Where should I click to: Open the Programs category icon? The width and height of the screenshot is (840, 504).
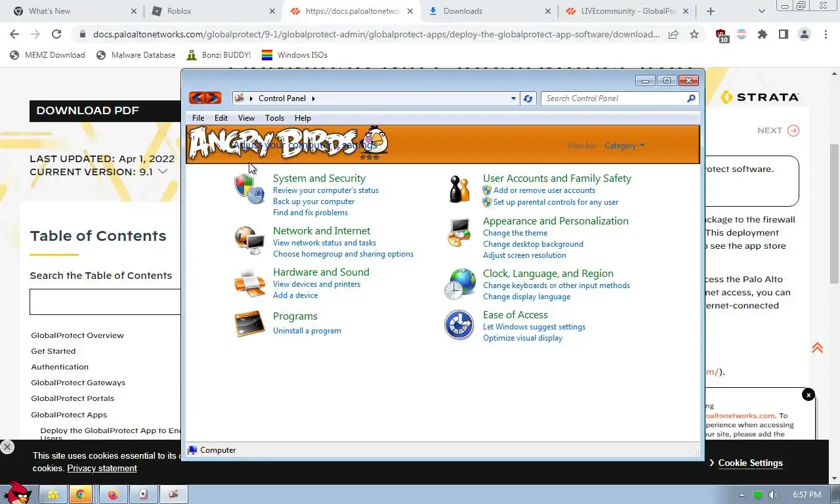(x=249, y=324)
